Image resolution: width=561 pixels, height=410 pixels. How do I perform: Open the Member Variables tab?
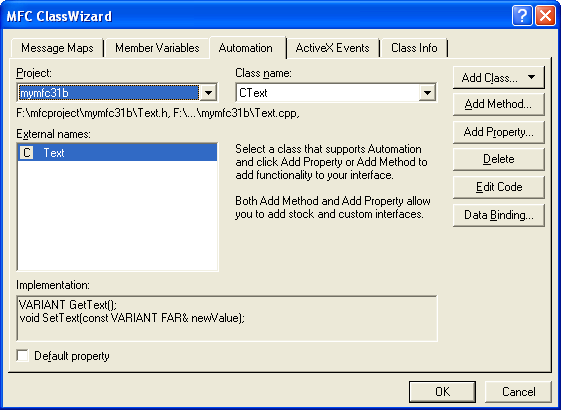click(x=157, y=48)
